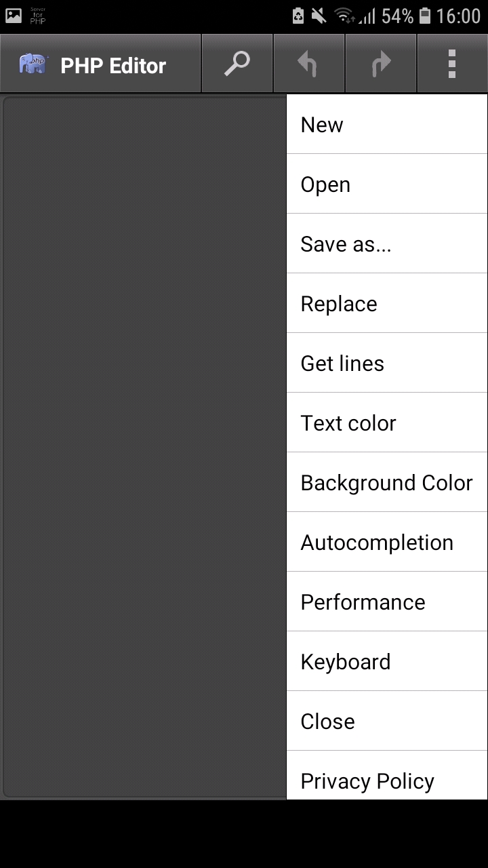This screenshot has width=488, height=868.
Task: Select Open from the menu
Action: [x=386, y=184]
